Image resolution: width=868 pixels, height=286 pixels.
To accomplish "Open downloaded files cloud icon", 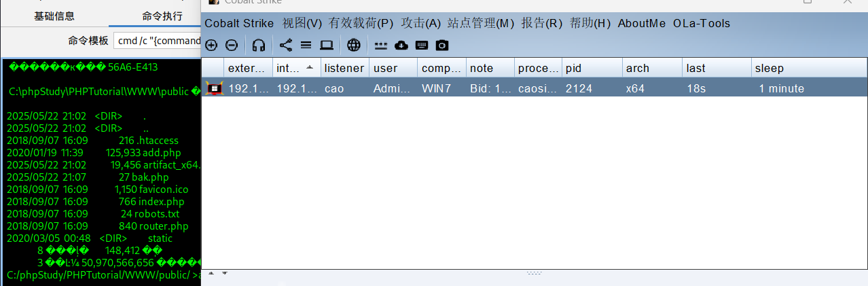I will [401, 46].
